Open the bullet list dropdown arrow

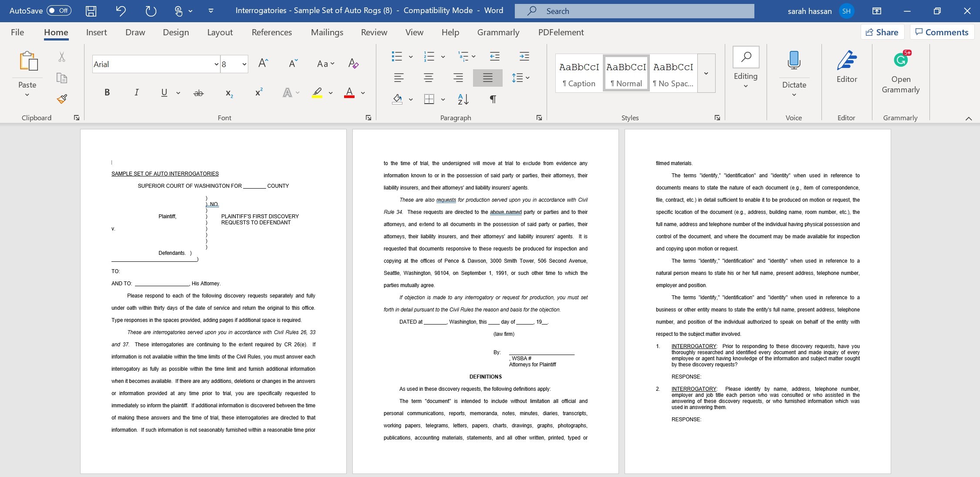tap(410, 57)
